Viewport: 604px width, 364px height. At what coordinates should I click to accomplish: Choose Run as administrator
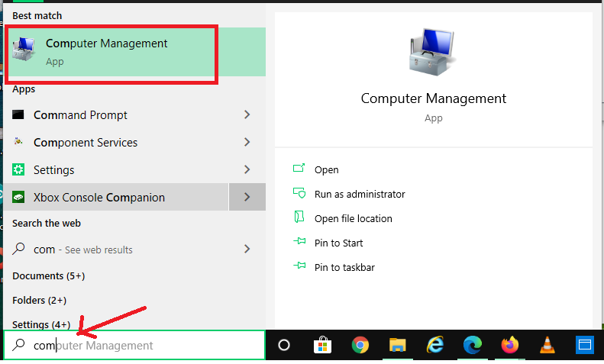pos(360,194)
